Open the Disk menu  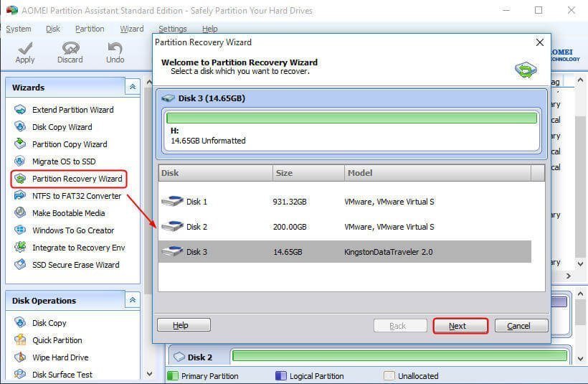point(53,29)
